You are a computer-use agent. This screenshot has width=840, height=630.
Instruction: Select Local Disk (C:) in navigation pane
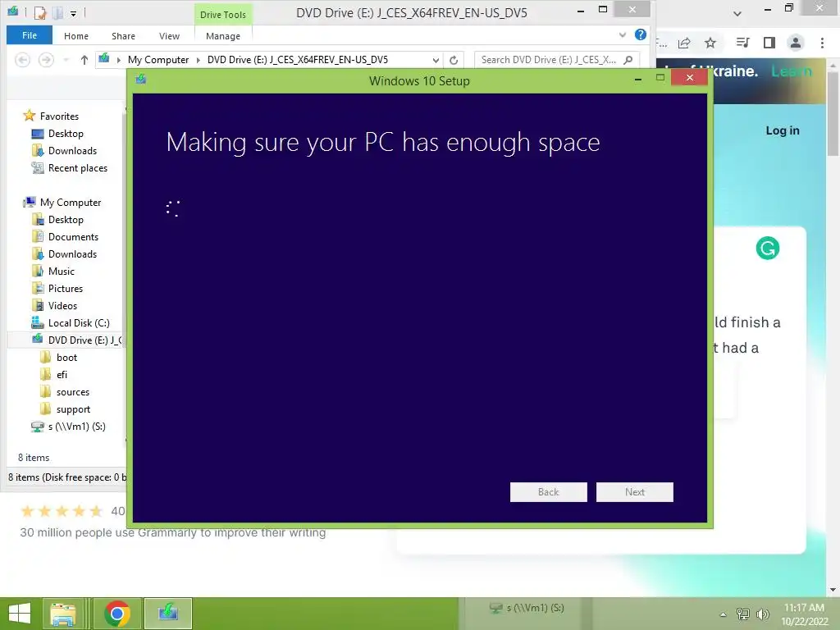79,323
